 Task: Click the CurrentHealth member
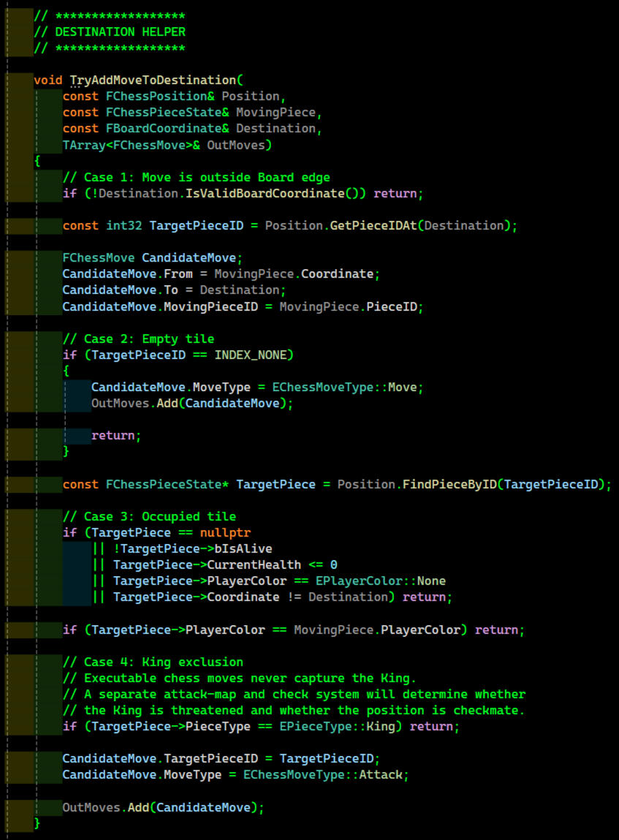[254, 564]
